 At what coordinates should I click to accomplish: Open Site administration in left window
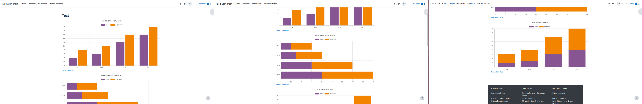(x=56, y=4)
